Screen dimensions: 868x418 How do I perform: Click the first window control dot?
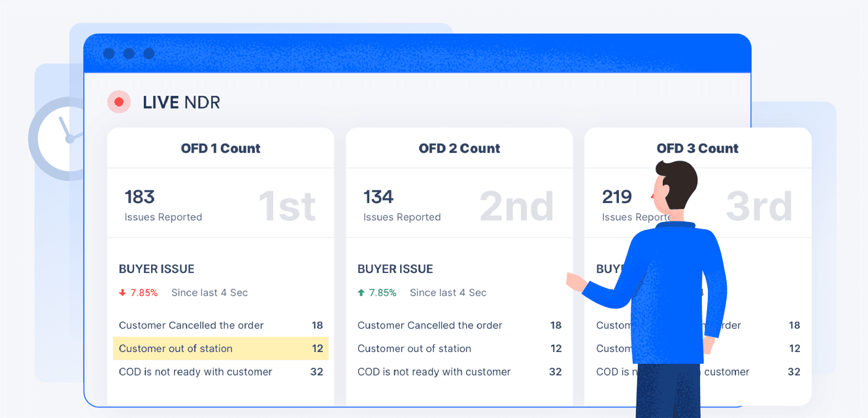[108, 54]
